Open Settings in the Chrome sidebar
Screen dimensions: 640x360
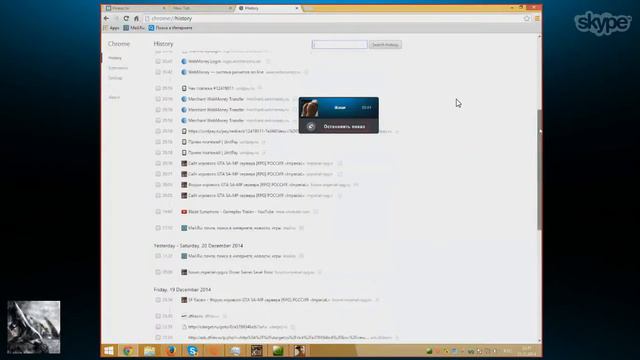pyautogui.click(x=116, y=78)
